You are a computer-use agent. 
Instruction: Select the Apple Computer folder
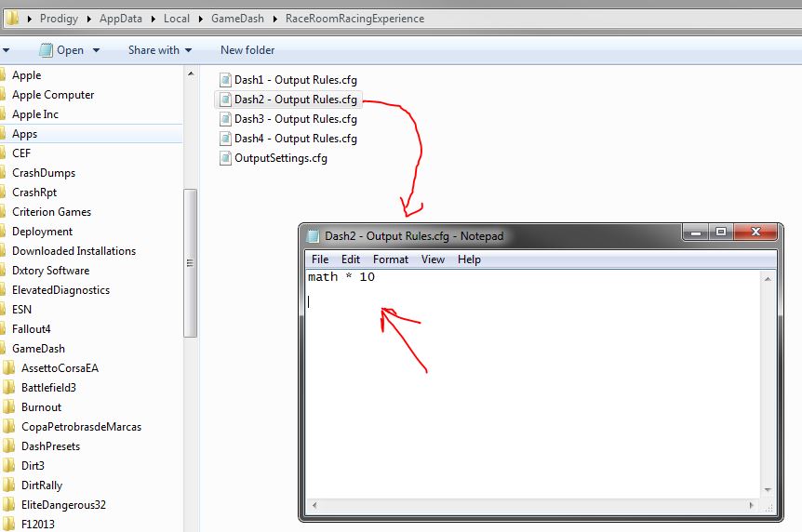53,95
